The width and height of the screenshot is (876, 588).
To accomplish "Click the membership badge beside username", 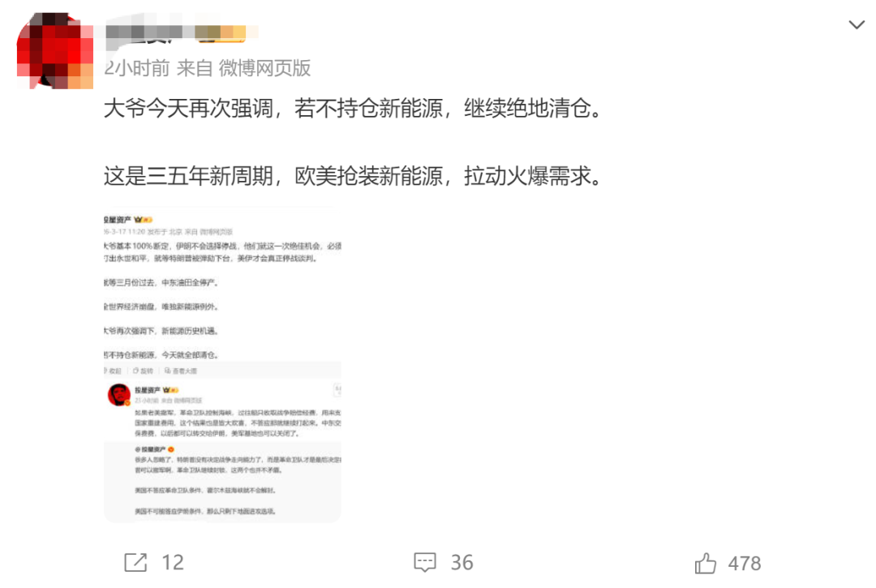I will 222,33.
